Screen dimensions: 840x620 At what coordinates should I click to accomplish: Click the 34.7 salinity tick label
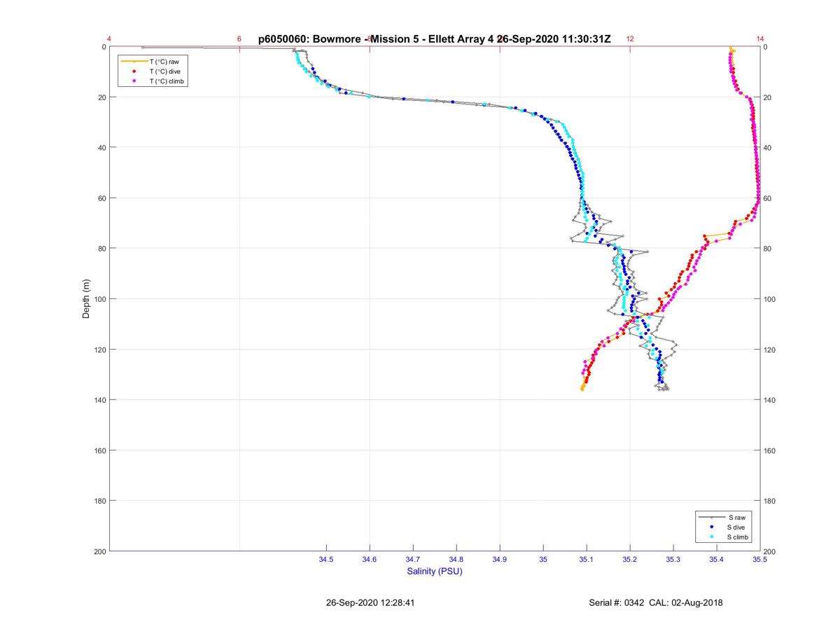point(413,560)
